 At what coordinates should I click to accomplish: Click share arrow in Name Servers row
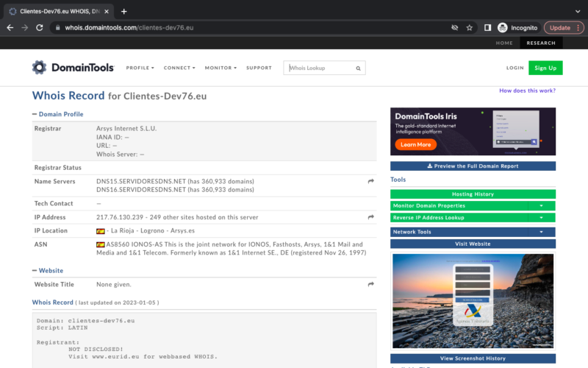pyautogui.click(x=371, y=181)
